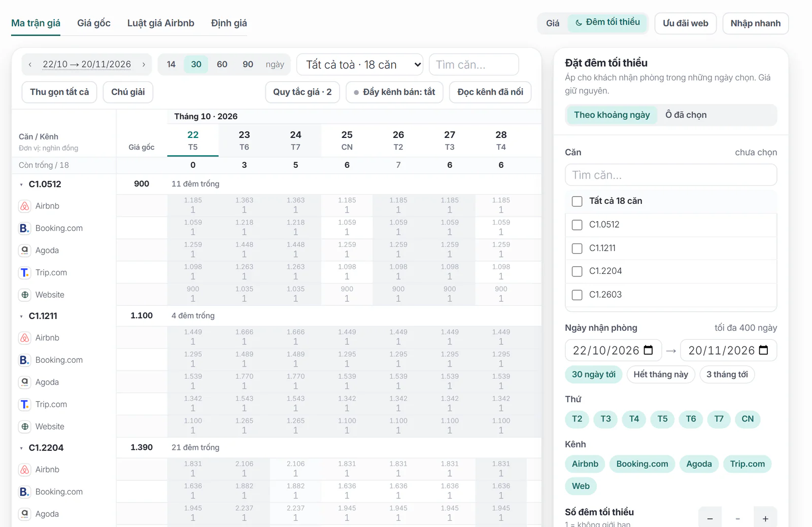Click 'Thu gọn tất cả' button
This screenshot has width=812, height=527.
[x=59, y=92]
